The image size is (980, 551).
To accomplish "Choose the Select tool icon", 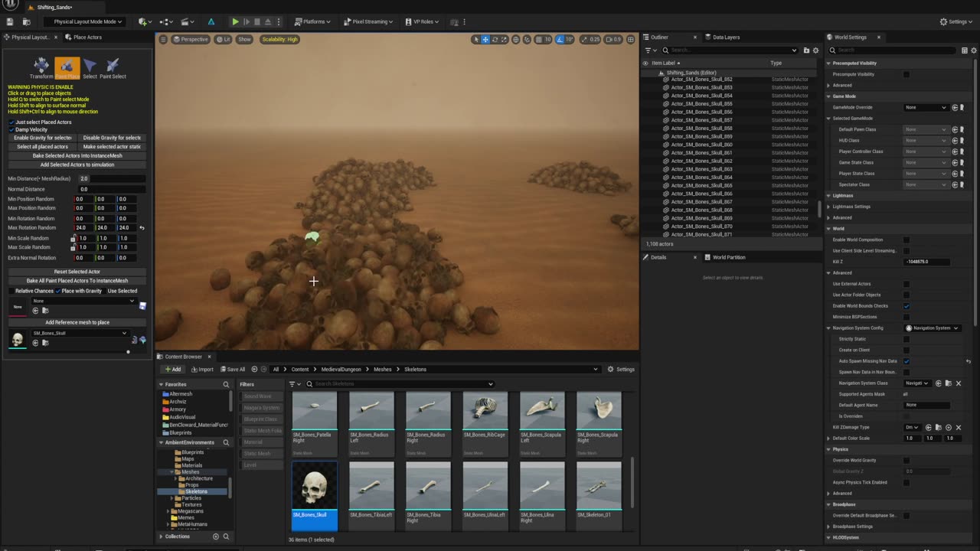I will click(90, 67).
